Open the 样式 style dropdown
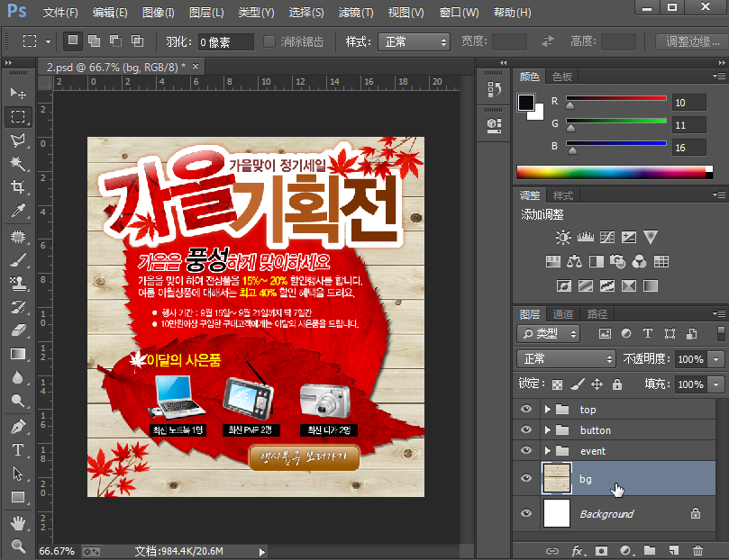This screenshot has width=729, height=560. (414, 42)
